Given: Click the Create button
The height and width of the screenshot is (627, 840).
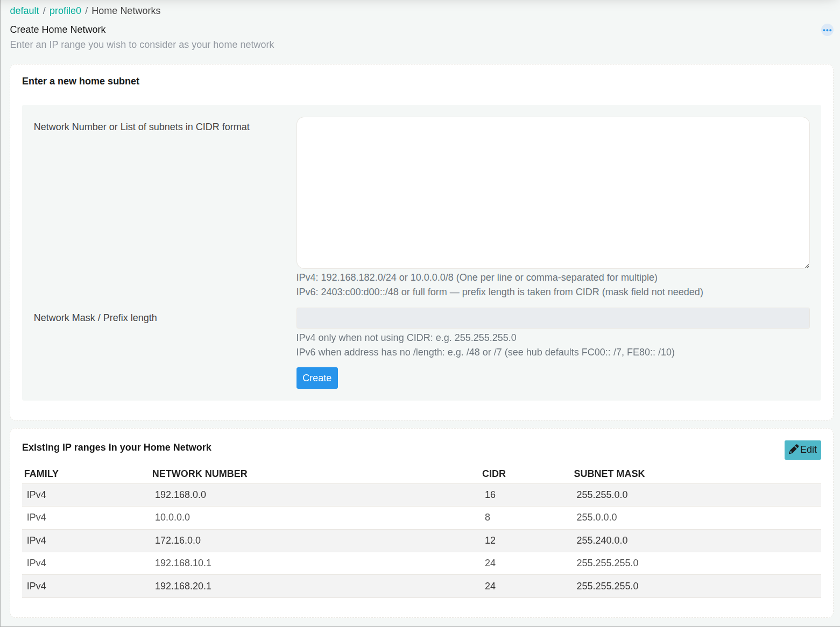Looking at the screenshot, I should (x=317, y=378).
